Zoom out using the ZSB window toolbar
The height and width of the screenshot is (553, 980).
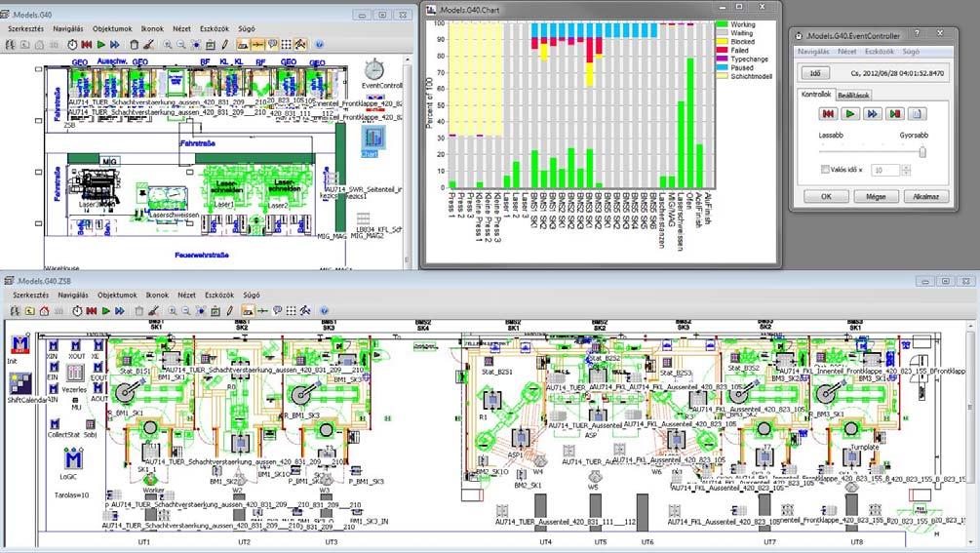(186, 311)
